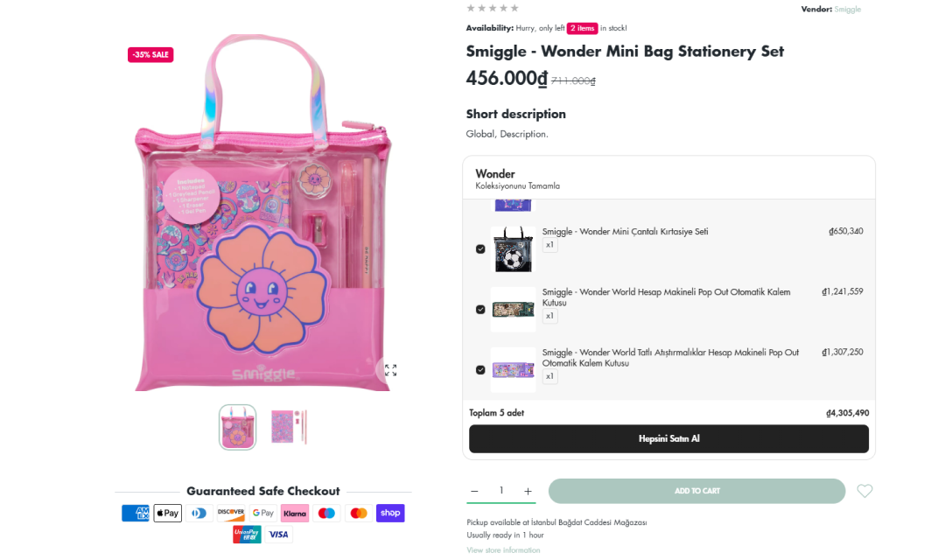945x560 pixels.
Task: Select the Visa payment method icon
Action: (278, 534)
